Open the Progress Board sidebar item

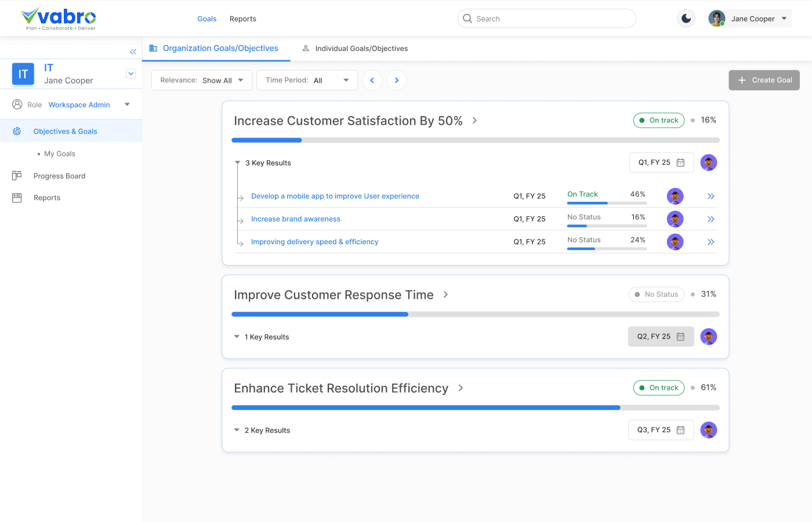59,176
